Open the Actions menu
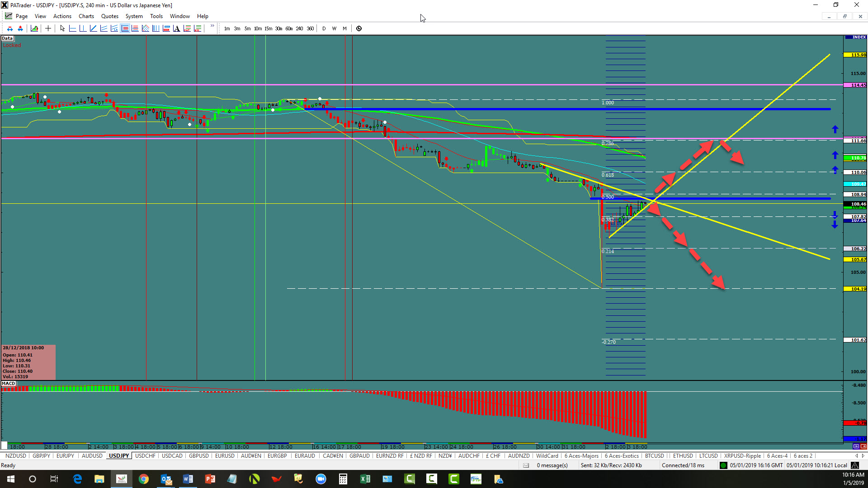Screen dimensions: 868x488 (x=62, y=16)
